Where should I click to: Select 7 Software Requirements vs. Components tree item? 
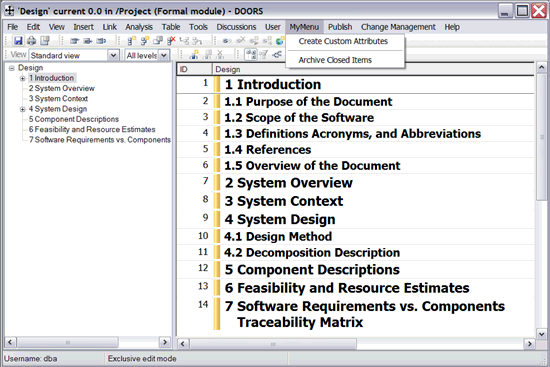click(100, 140)
